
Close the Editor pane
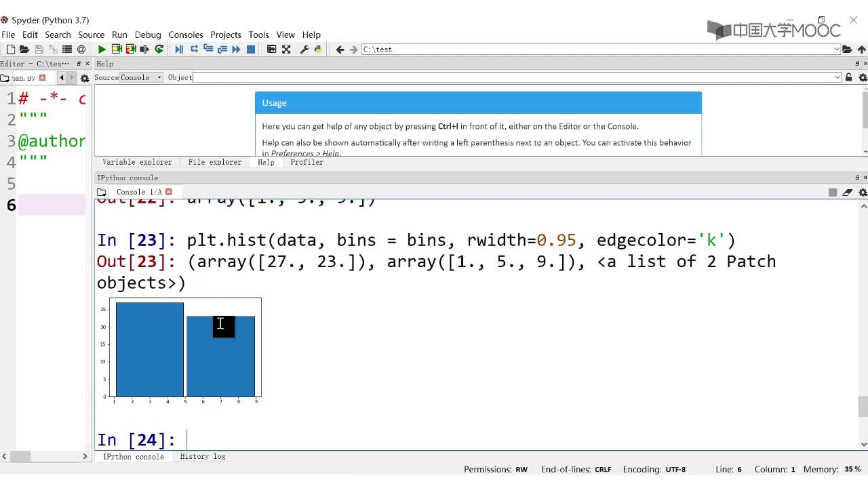pos(87,64)
